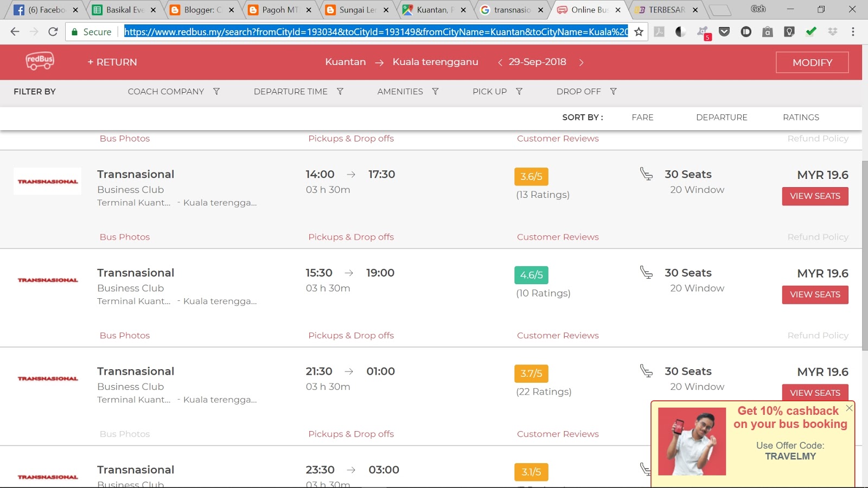Open Pickups & Drop offs for 14:00 bus
The image size is (868, 488).
click(351, 237)
